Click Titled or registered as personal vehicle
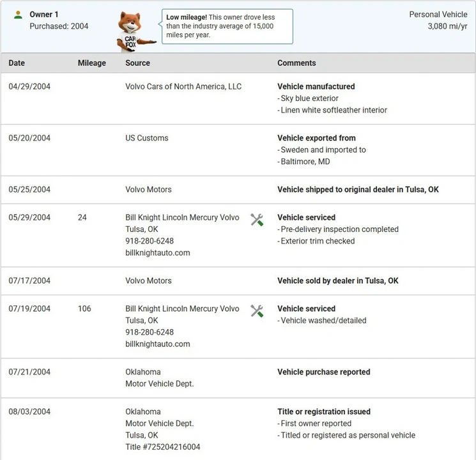Screen dimensions: 476x460 click(346, 435)
